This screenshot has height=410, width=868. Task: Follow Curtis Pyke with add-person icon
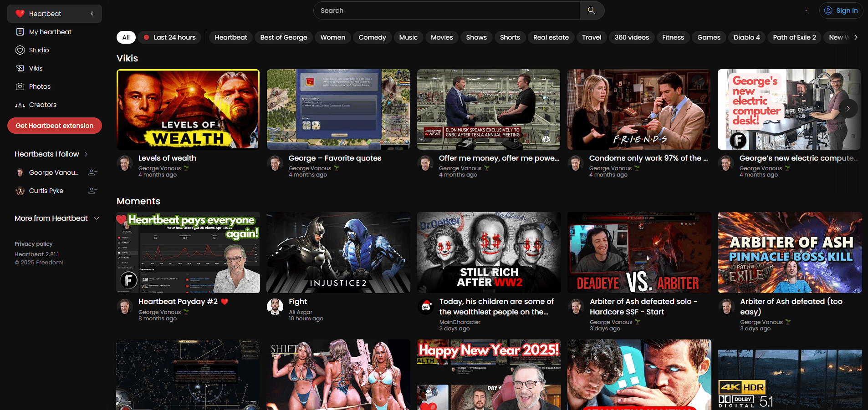pyautogui.click(x=92, y=191)
